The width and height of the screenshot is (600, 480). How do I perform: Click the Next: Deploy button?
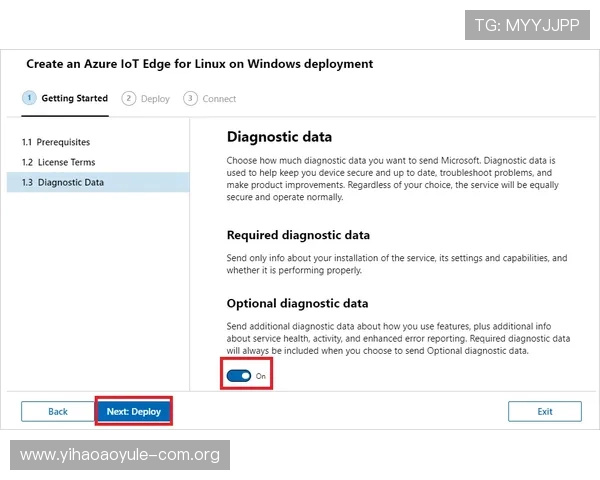134,411
